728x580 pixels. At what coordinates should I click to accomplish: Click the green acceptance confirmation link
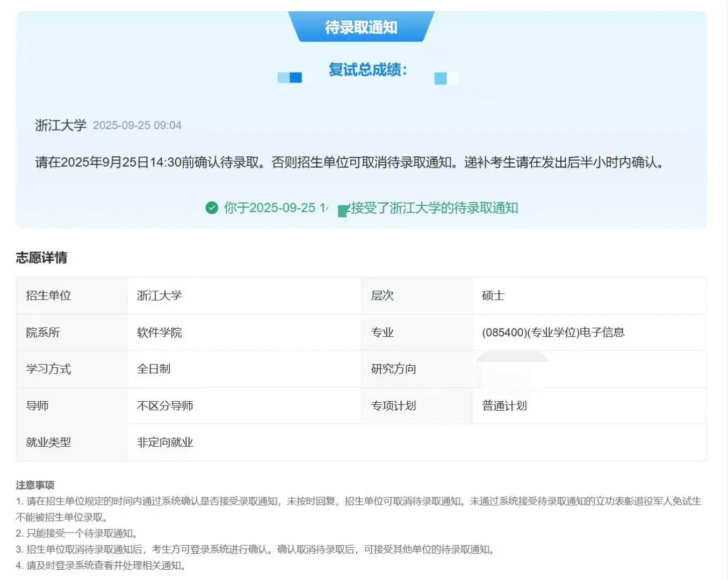pos(371,208)
